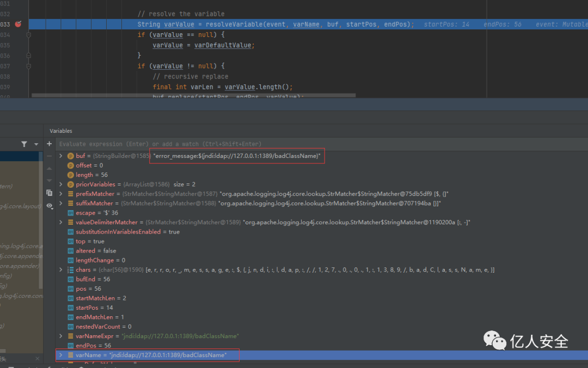
Task: Select the 'top = true' row
Action: pyautogui.click(x=322, y=241)
